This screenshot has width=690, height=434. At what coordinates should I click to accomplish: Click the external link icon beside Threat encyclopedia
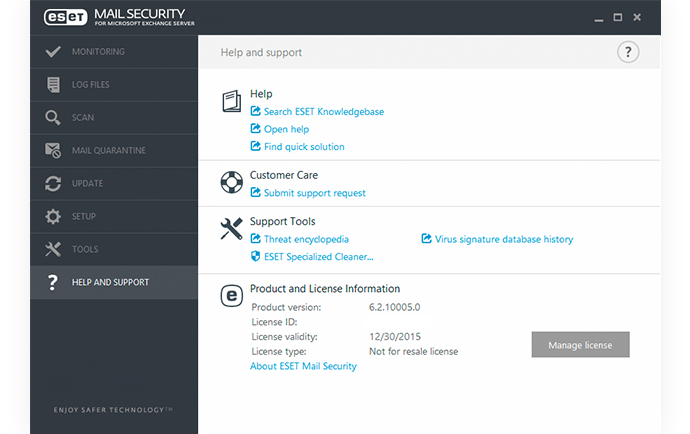[255, 239]
